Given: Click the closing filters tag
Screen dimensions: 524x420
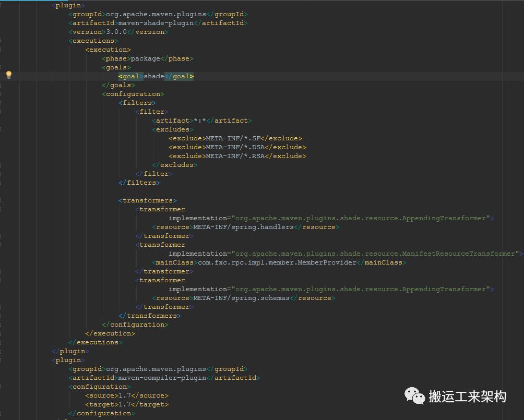Looking at the screenshot, I should 139,183.
